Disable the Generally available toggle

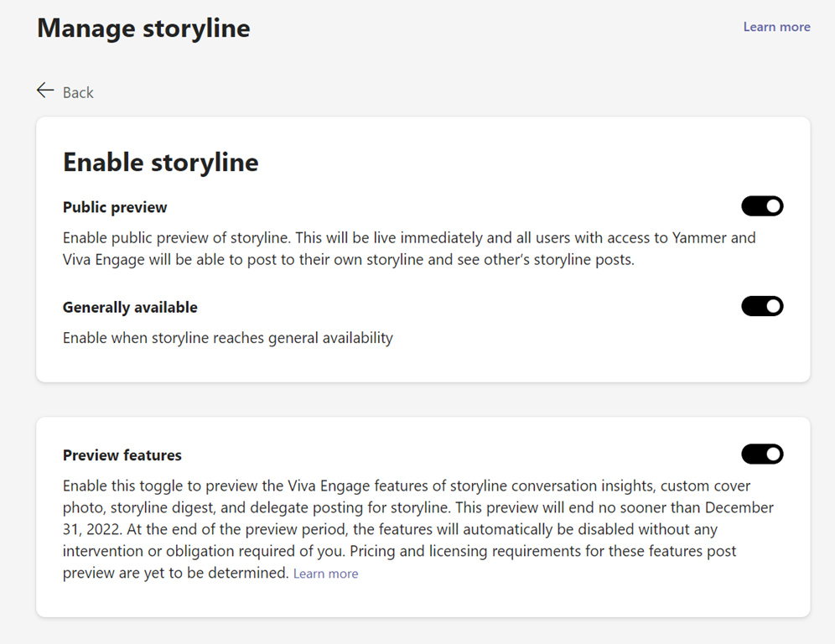[x=762, y=306]
